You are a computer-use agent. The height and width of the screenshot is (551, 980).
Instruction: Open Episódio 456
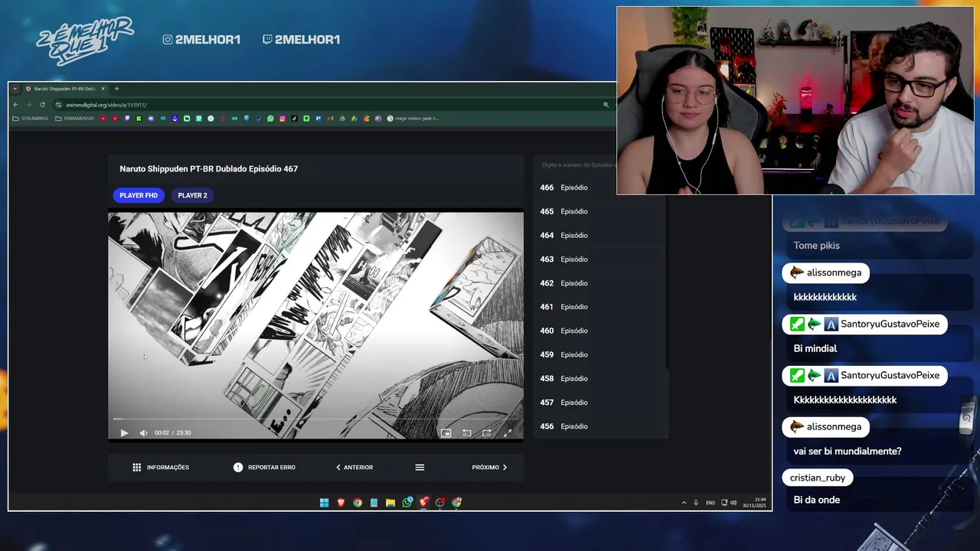point(599,426)
